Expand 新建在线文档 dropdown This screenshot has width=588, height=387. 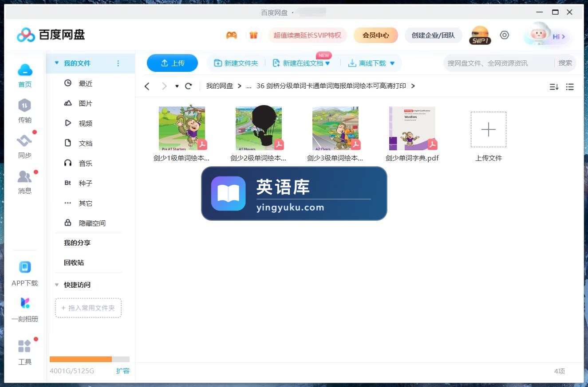click(x=328, y=63)
